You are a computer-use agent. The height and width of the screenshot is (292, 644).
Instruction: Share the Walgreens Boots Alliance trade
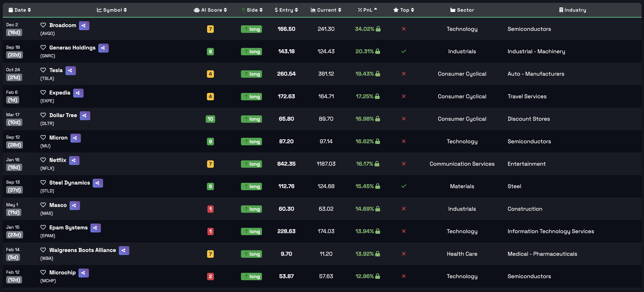124,250
